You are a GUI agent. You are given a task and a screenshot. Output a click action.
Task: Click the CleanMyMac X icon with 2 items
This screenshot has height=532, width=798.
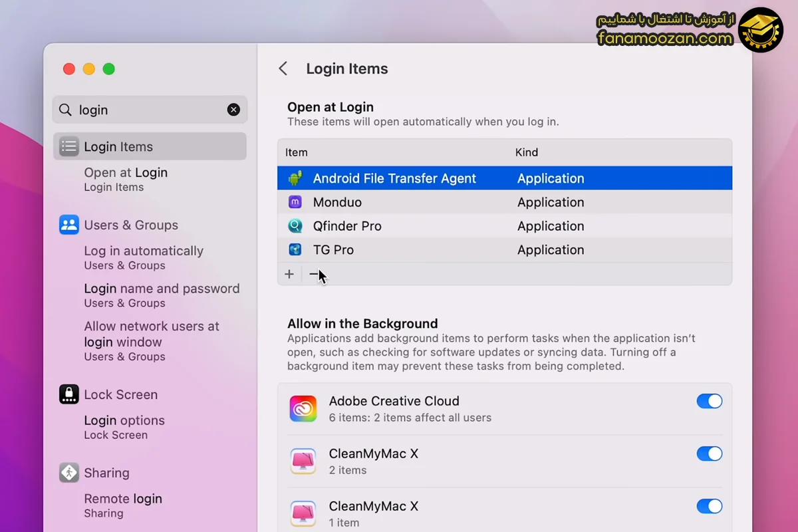tap(303, 461)
